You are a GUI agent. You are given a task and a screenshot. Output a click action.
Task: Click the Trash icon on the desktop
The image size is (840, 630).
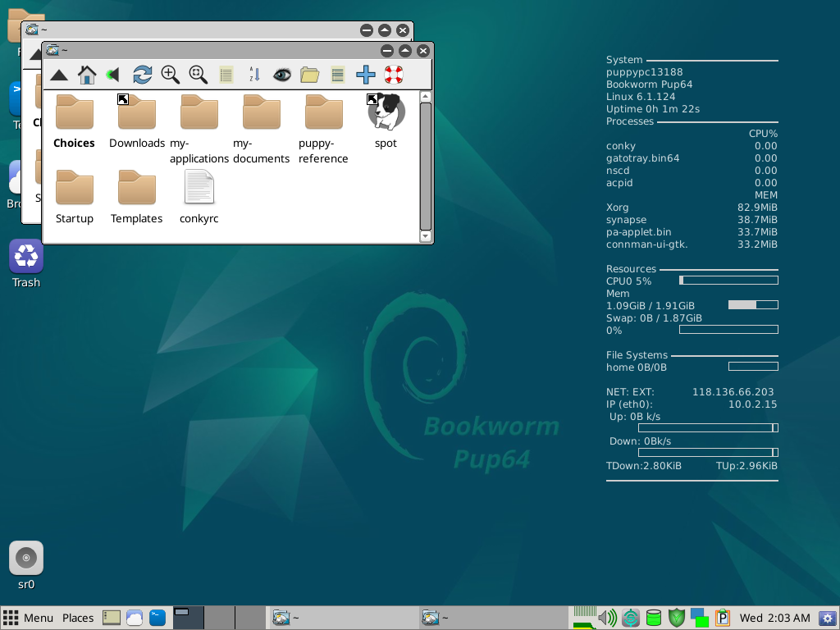(25, 263)
